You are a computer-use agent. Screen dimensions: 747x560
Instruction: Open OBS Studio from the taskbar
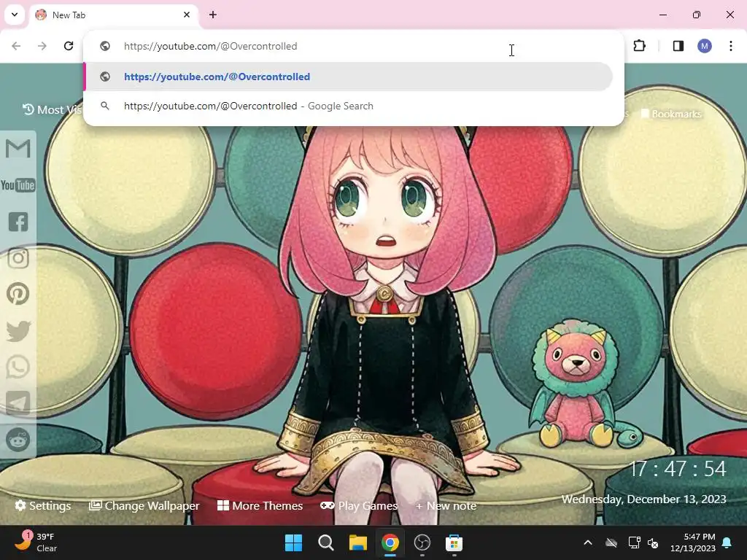point(422,542)
